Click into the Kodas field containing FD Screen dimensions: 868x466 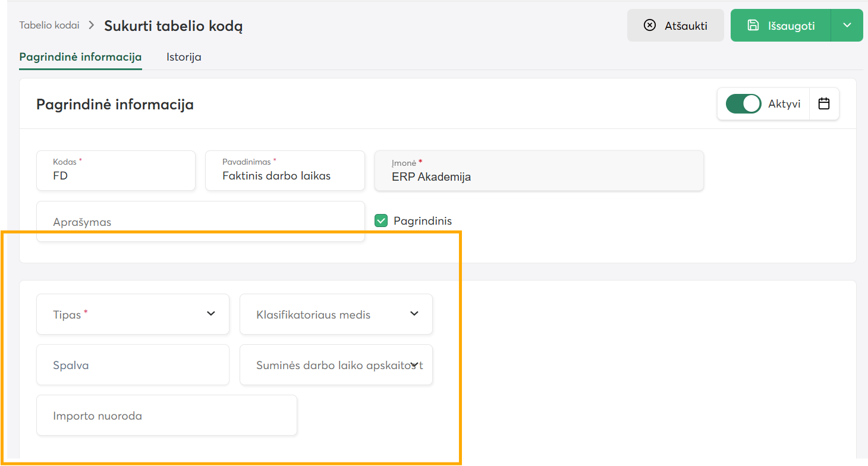pyautogui.click(x=116, y=171)
